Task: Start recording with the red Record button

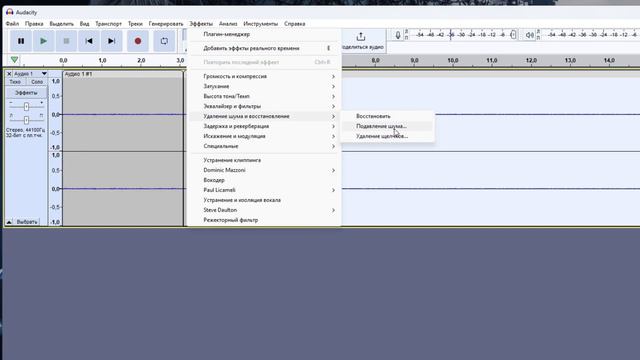Action: (138, 41)
